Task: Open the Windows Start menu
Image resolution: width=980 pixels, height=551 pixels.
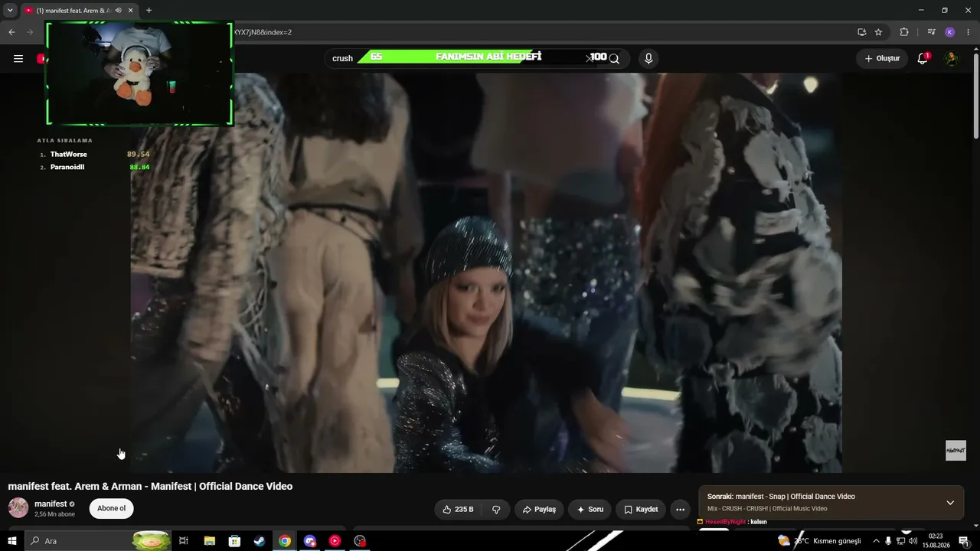Action: point(11,541)
